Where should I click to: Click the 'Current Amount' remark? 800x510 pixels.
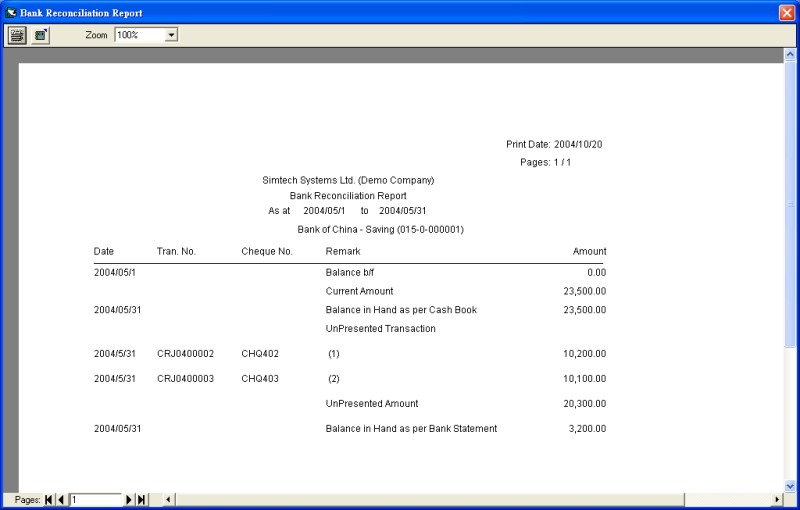tap(359, 291)
